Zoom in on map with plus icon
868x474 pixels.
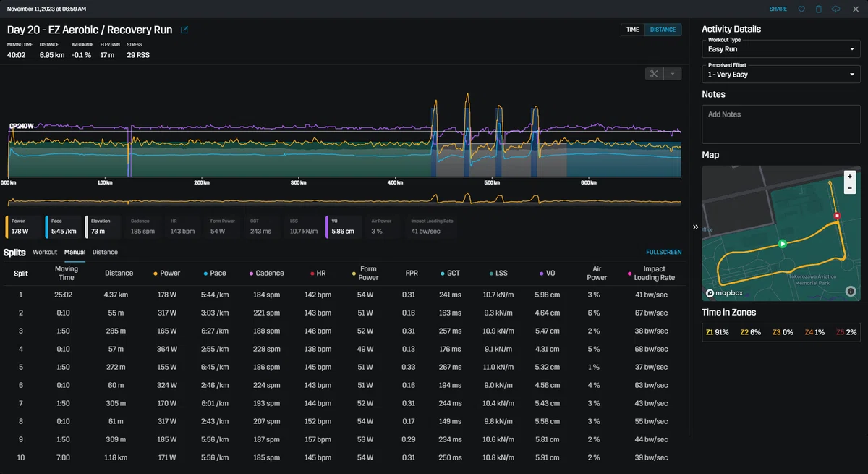(x=850, y=176)
